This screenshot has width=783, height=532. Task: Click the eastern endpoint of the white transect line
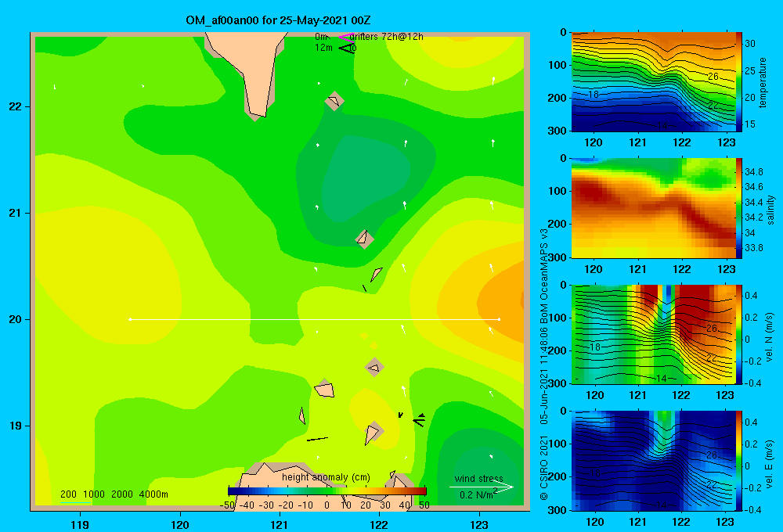(499, 319)
